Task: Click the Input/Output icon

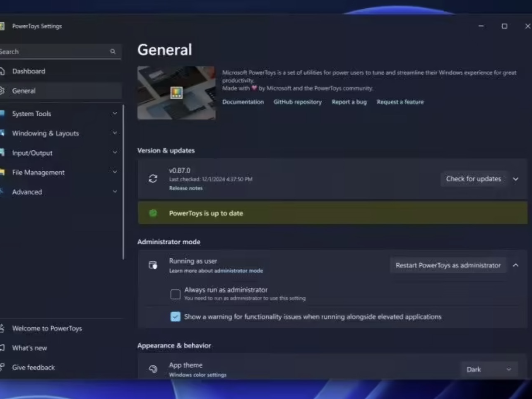Action: pos(2,152)
